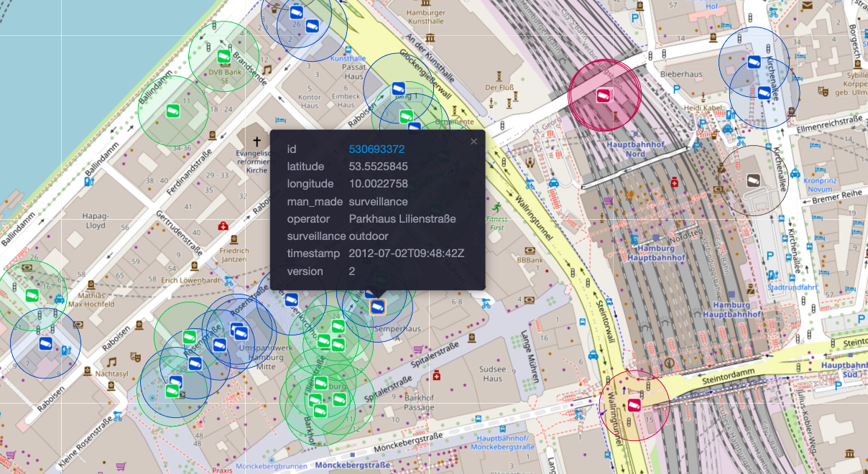
Task: Open green camera marker near Mathias Max Hochfeld
Action: (31, 294)
